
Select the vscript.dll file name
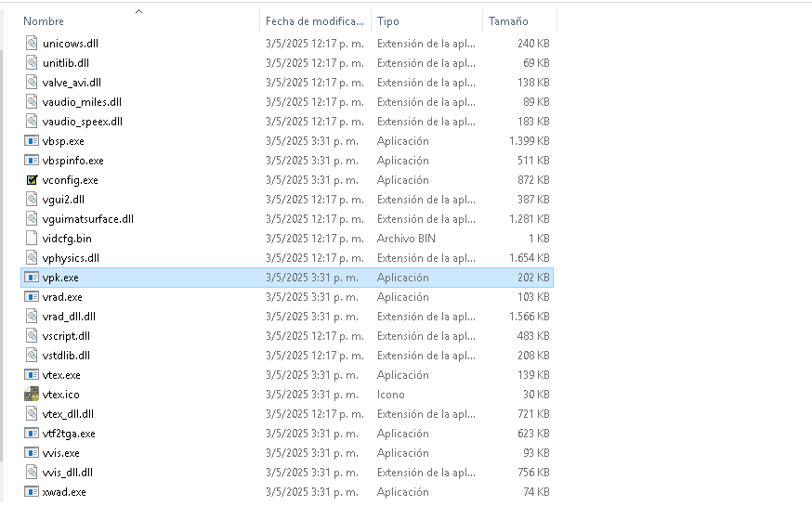coord(66,336)
